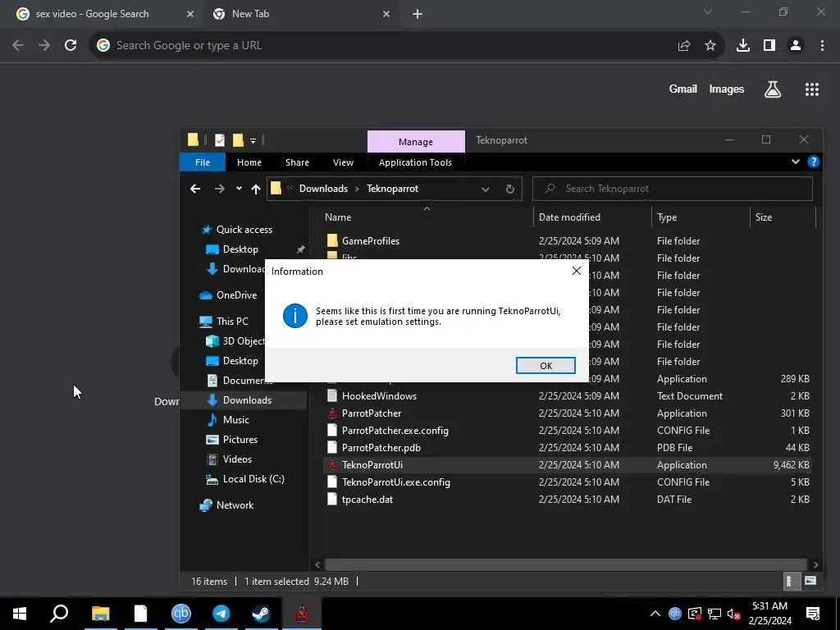The height and width of the screenshot is (630, 840).
Task: Select ParrotPatcher.exe.config file
Action: point(395,430)
